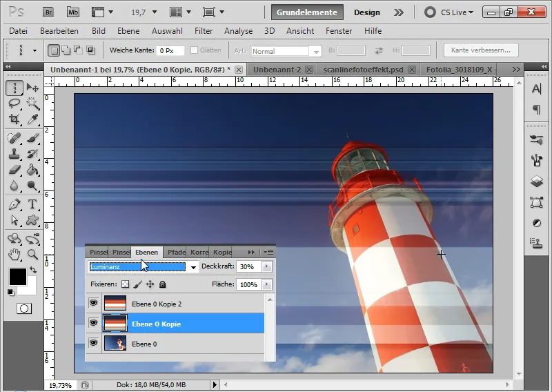Image resolution: width=552 pixels, height=392 pixels.
Task: Click the zoom percentage field in status bar
Action: click(x=60, y=385)
